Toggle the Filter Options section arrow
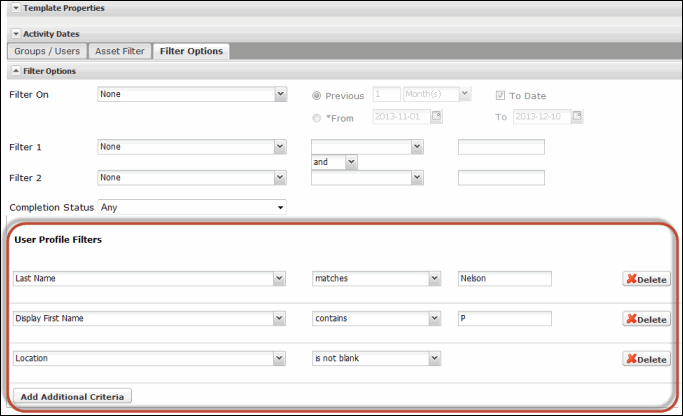 tap(16, 71)
